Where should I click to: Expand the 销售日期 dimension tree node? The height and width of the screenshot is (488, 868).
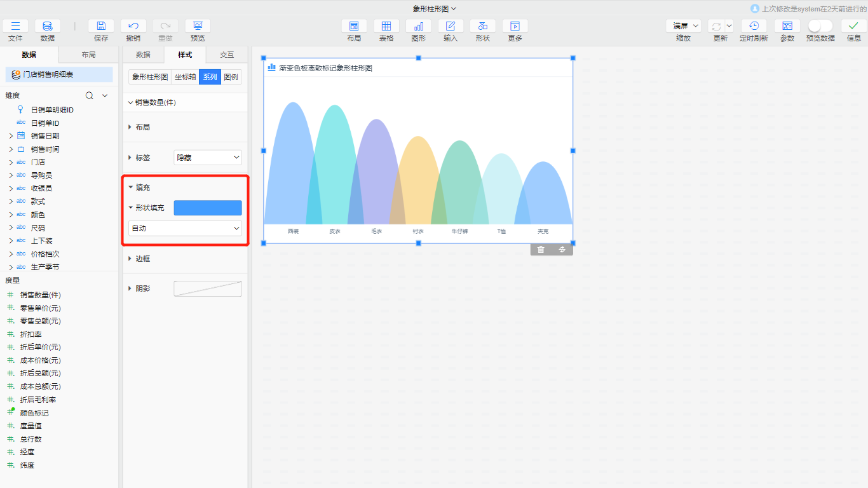pos(11,136)
